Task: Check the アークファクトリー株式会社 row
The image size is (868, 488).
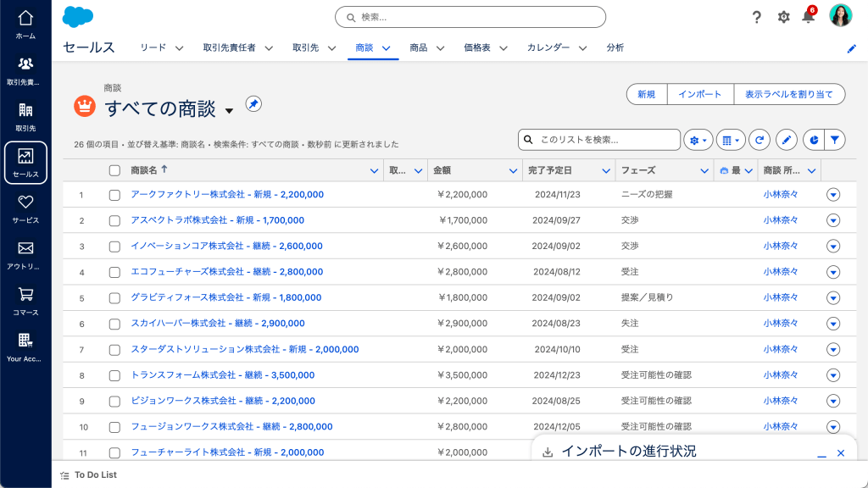Action: (114, 195)
